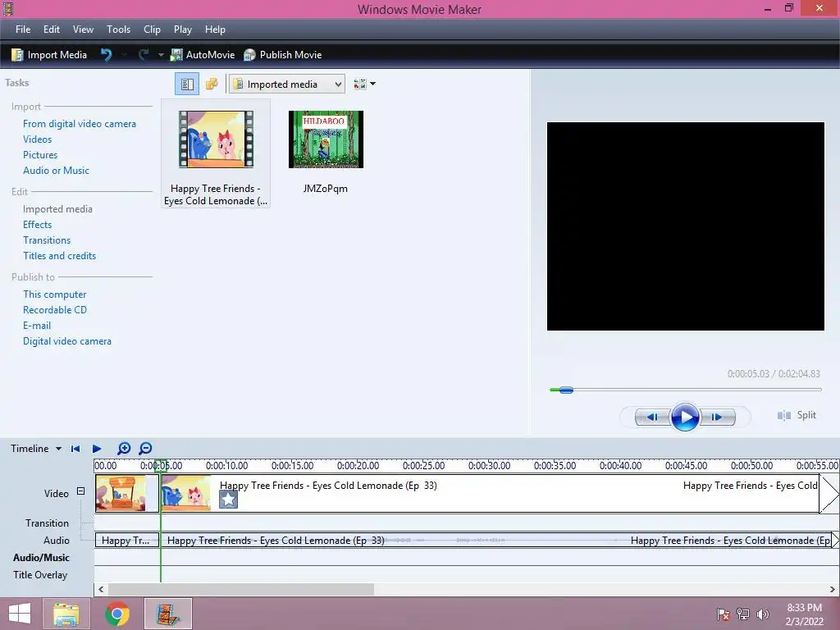Open the Clip menu
The width and height of the screenshot is (840, 630).
pos(152,30)
